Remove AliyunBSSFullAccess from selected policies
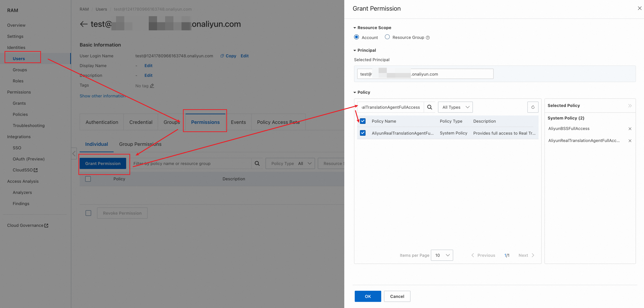 [630, 129]
